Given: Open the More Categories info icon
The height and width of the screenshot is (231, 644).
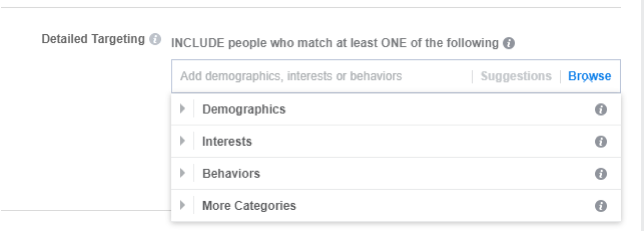Looking at the screenshot, I should pos(601,206).
